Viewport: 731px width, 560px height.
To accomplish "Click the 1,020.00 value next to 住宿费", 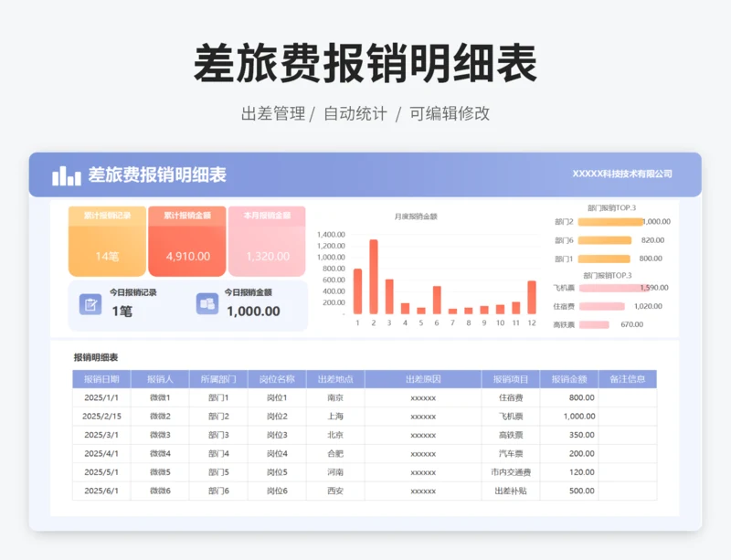I will point(648,306).
